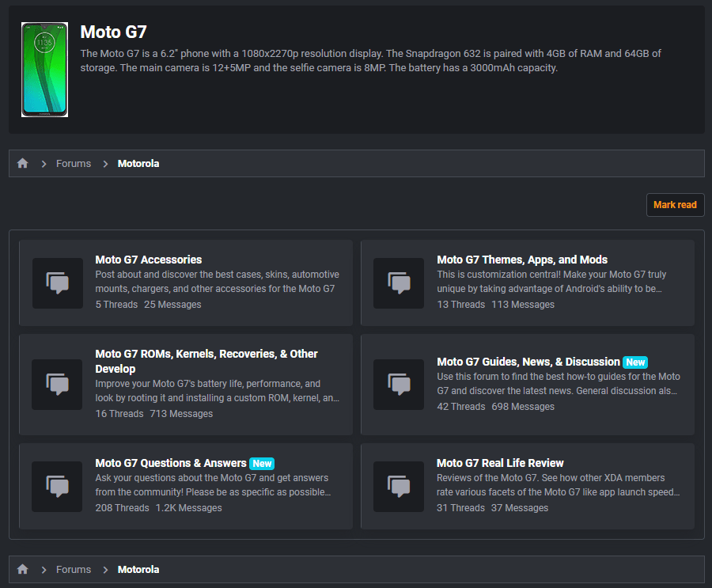
Task: Click the "customization central" description text
Action: (x=551, y=281)
